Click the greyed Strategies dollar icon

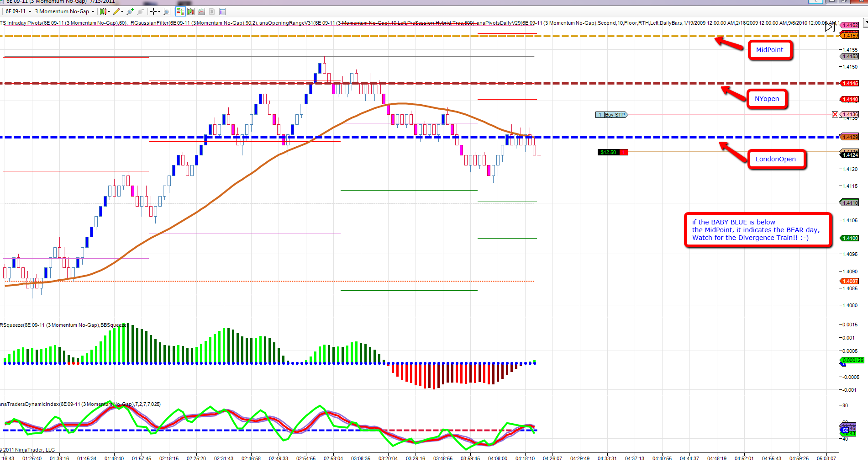click(x=212, y=11)
